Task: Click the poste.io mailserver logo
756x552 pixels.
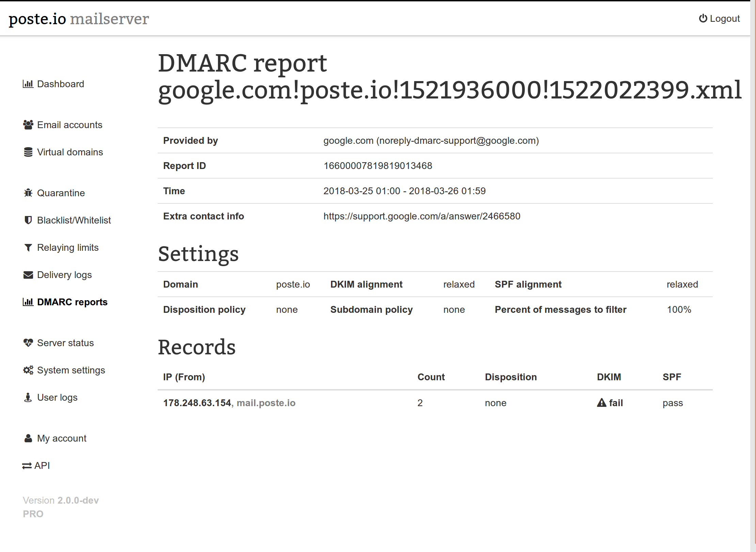Action: point(79,18)
